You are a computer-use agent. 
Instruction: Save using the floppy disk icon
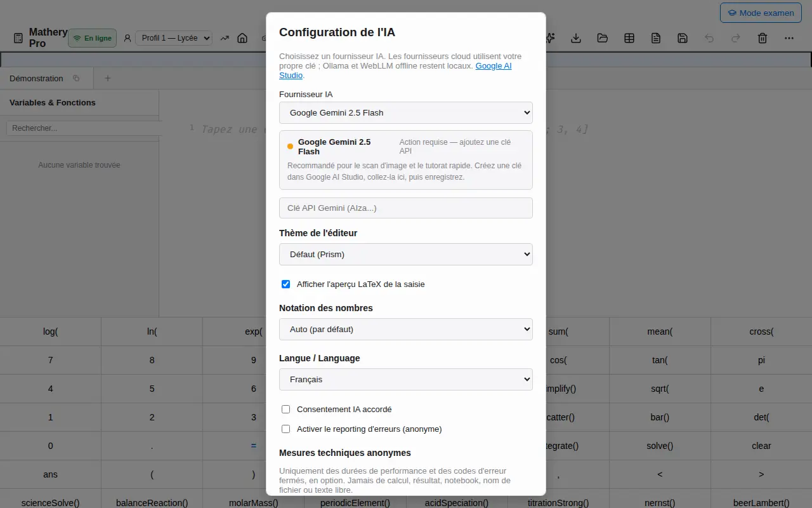tap(683, 38)
